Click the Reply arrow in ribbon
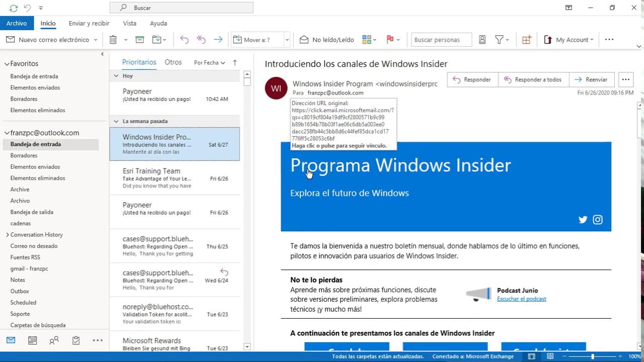 point(184,40)
